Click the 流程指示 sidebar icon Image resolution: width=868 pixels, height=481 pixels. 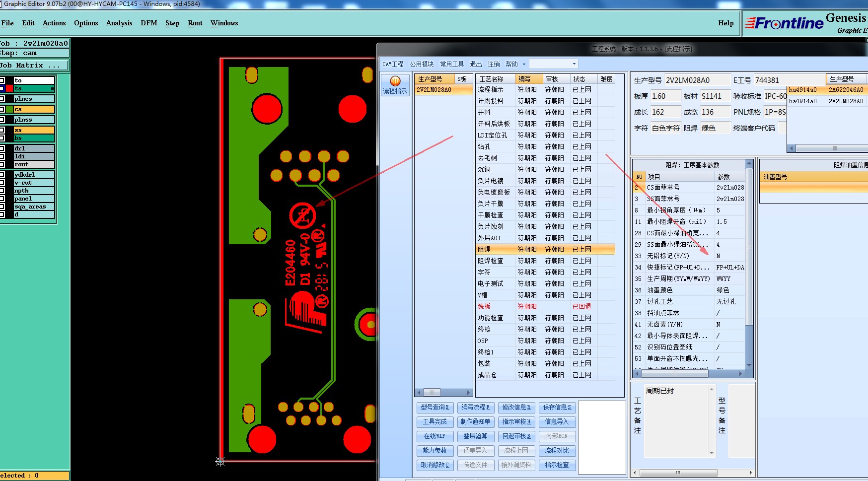395,85
